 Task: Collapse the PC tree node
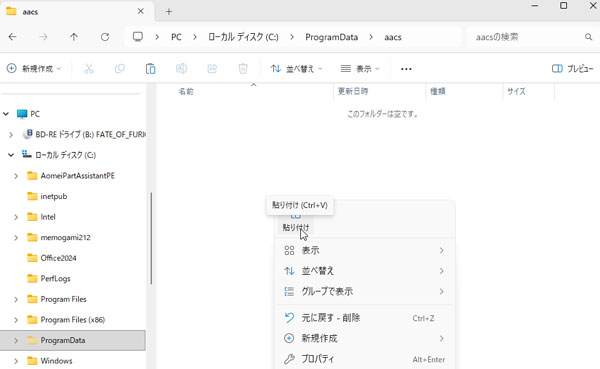pyautogui.click(x=6, y=114)
